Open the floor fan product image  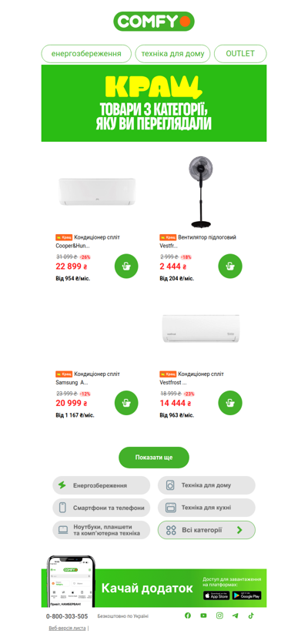pos(201,191)
